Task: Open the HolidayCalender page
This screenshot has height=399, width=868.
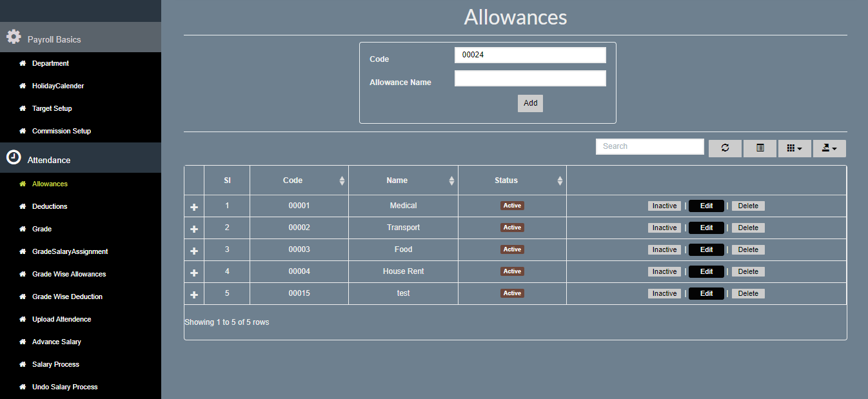Action: [x=58, y=86]
